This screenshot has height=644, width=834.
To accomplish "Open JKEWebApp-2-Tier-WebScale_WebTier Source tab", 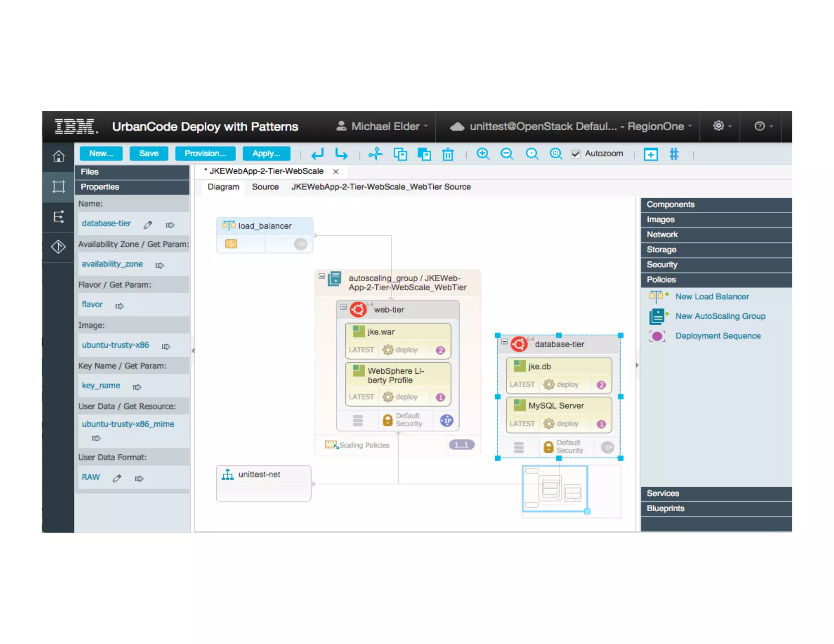I will point(381,187).
